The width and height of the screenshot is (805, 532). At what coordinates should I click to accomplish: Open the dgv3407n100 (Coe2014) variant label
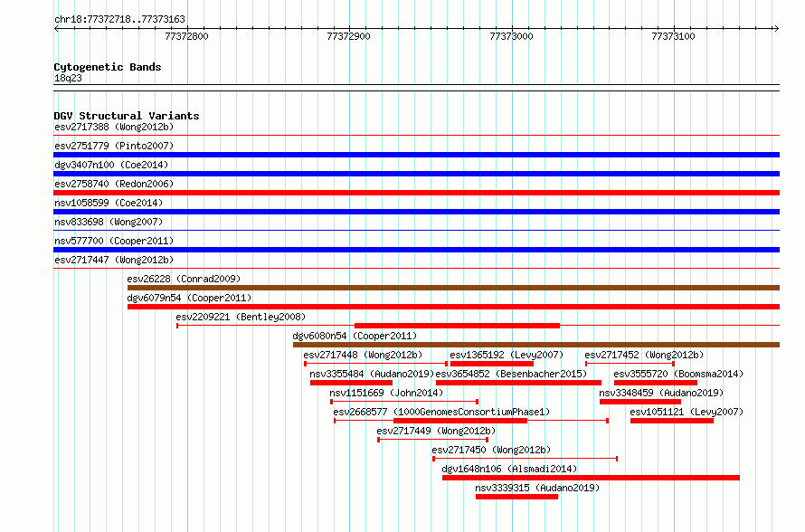coord(111,165)
